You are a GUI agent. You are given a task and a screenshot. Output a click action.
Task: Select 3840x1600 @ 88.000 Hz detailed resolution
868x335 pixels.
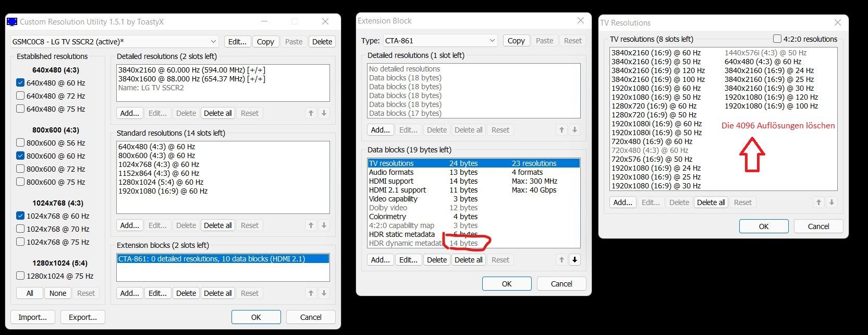pyautogui.click(x=223, y=79)
